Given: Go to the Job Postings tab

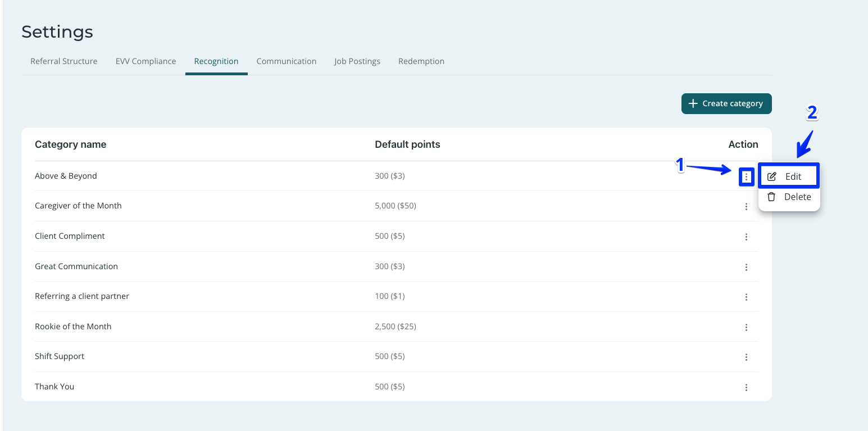Looking at the screenshot, I should (x=357, y=61).
